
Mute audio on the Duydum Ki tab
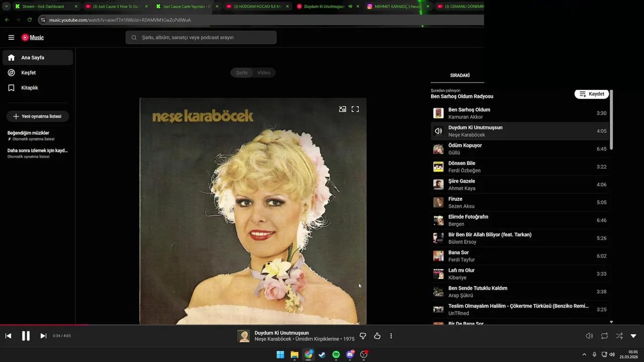click(x=350, y=7)
